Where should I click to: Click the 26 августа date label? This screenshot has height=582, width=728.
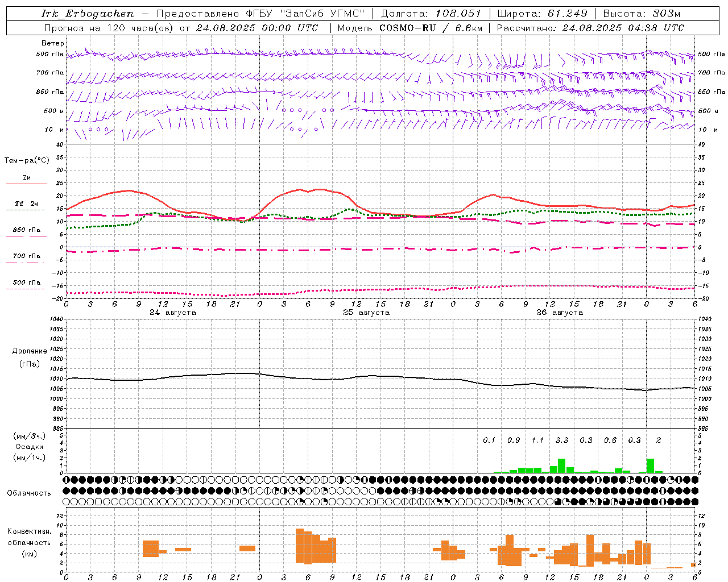[x=560, y=313]
